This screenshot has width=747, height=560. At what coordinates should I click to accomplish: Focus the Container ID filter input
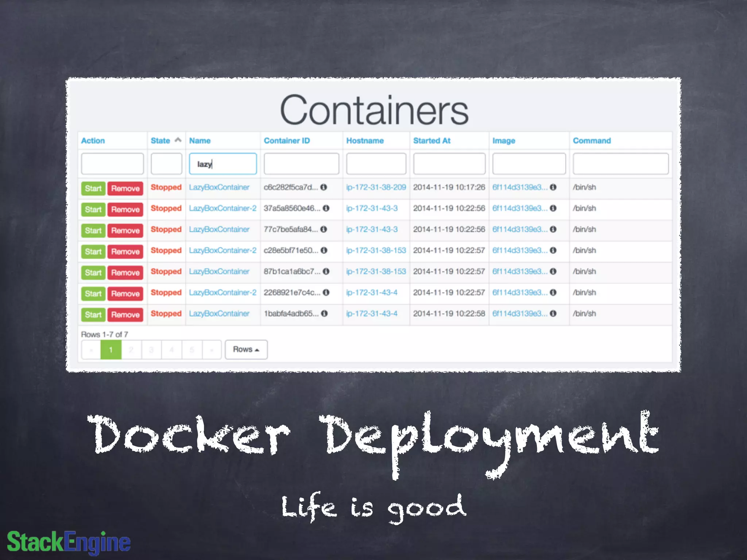(x=301, y=164)
